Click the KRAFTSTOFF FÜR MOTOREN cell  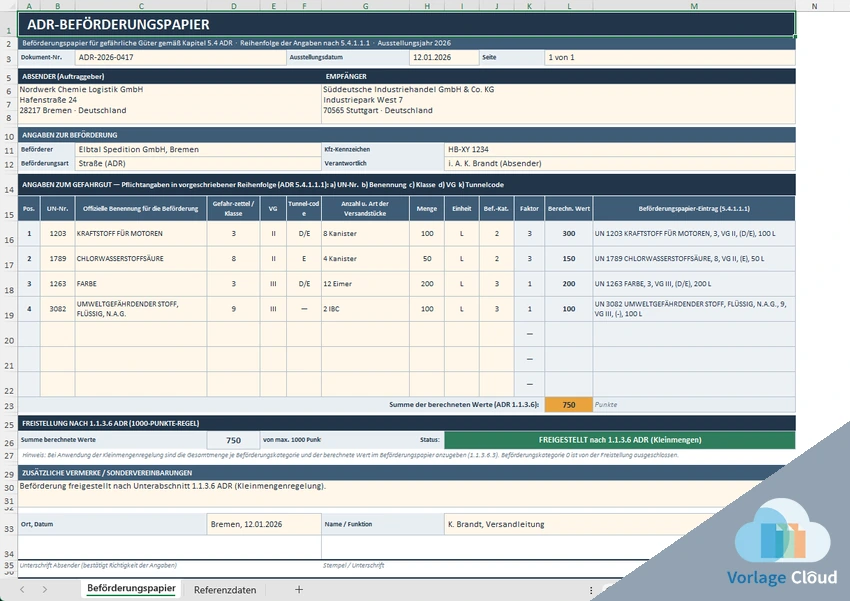tap(141, 234)
